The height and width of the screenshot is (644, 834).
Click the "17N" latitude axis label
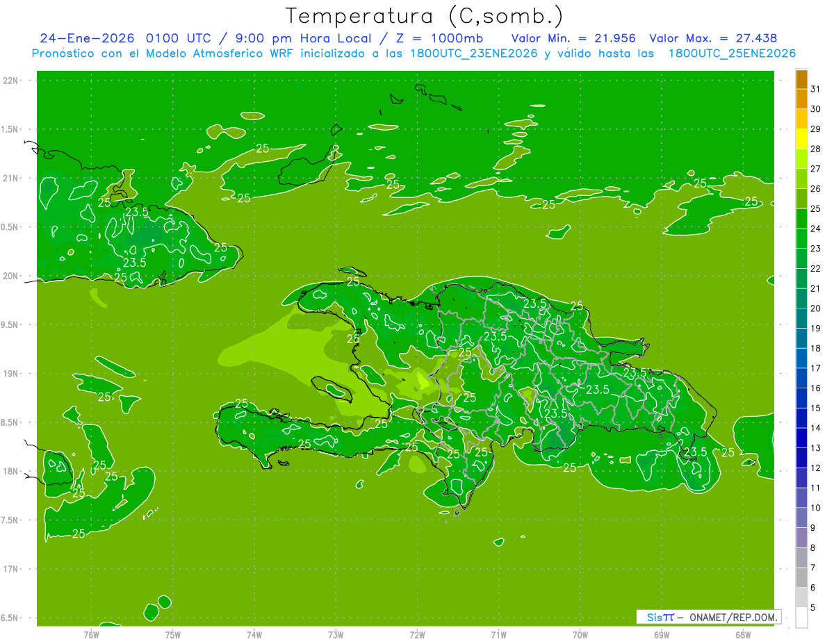[x=12, y=570]
